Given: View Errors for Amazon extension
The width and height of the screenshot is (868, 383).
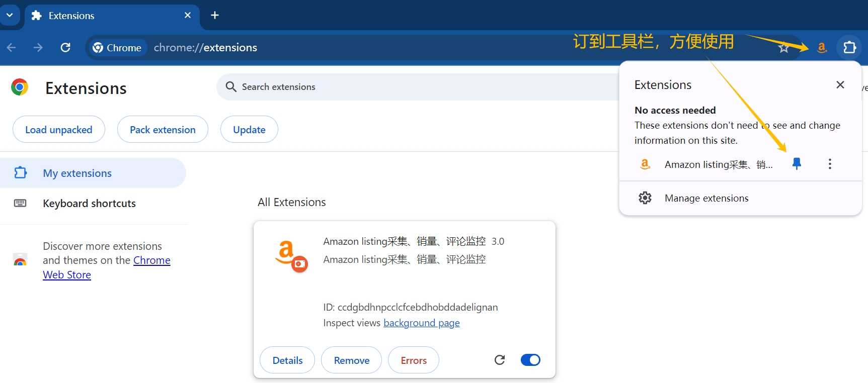Looking at the screenshot, I should tap(414, 360).
